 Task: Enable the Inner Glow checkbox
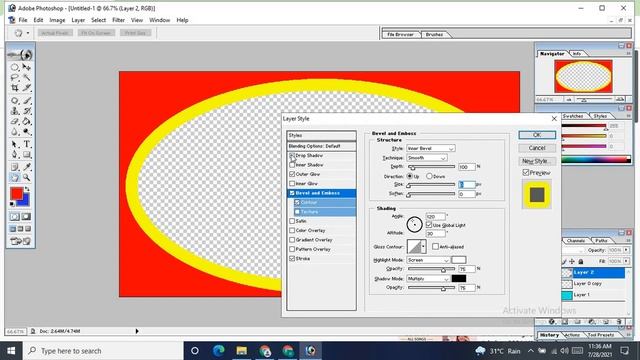click(292, 184)
